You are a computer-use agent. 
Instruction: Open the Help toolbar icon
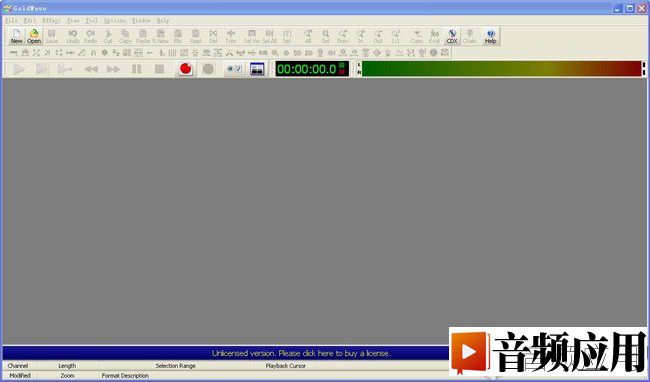[x=490, y=36]
